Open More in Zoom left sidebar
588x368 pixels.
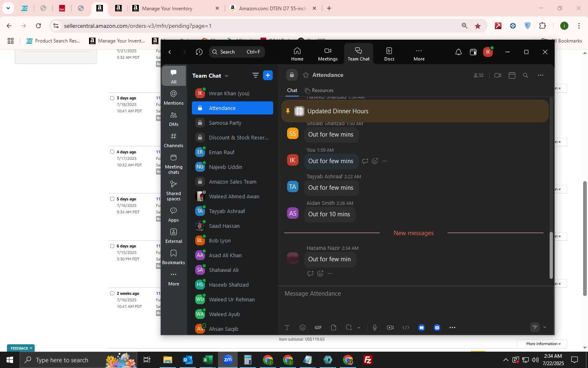pos(174,278)
